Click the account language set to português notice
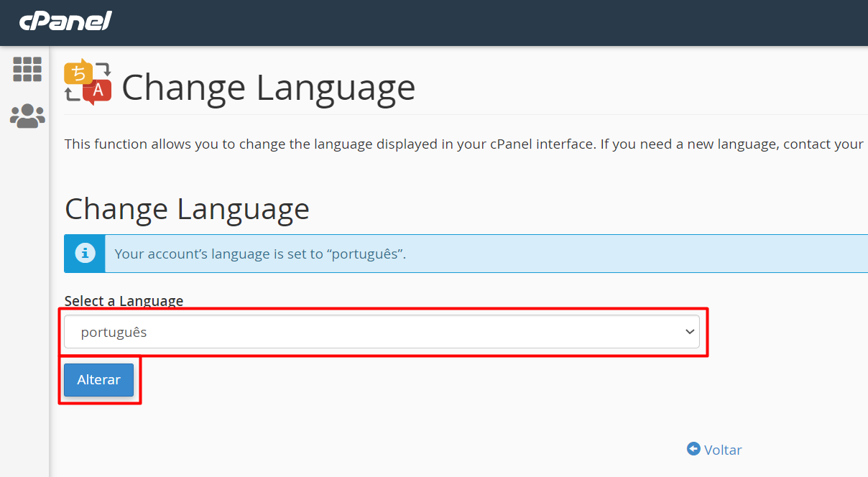Image resolution: width=868 pixels, height=477 pixels. tap(466, 254)
